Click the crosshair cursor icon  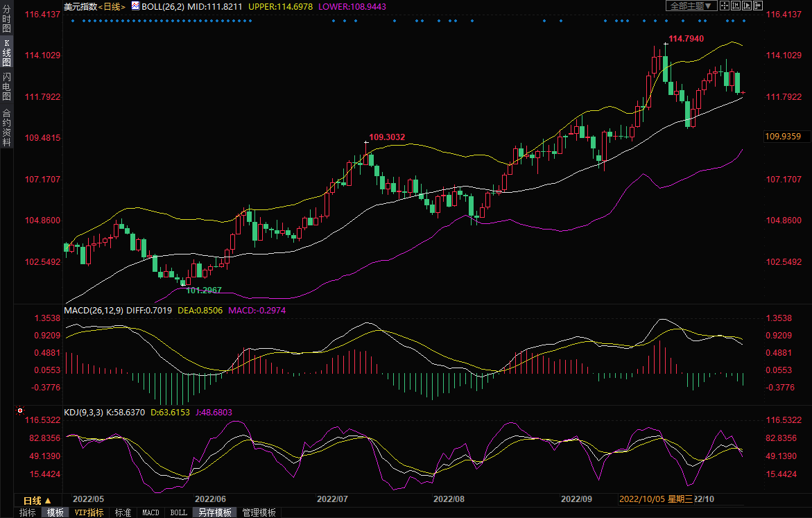pyautogui.click(x=724, y=6)
